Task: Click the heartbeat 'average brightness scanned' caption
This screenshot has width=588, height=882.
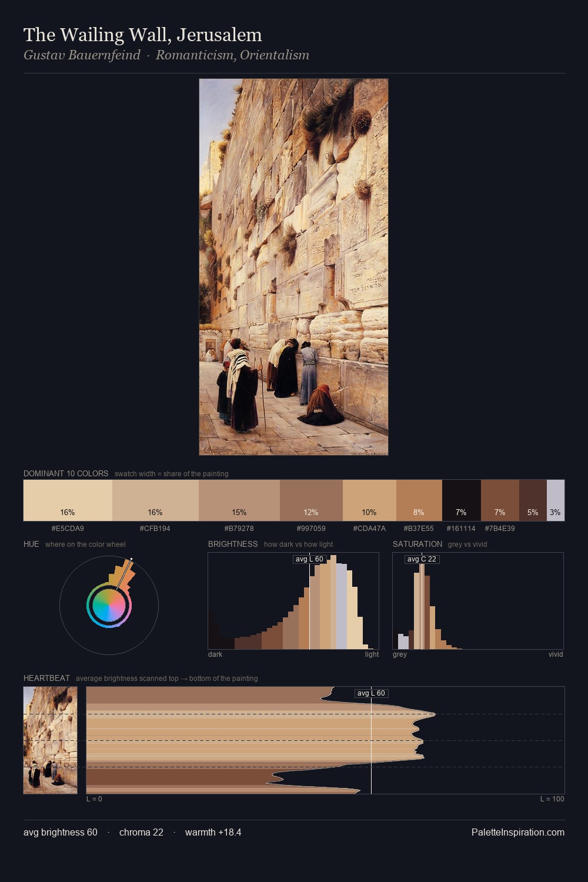Action: tap(167, 679)
